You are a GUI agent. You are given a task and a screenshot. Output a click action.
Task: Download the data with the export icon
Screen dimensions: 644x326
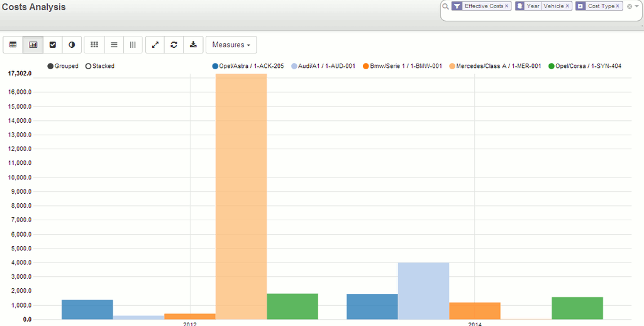(x=193, y=45)
